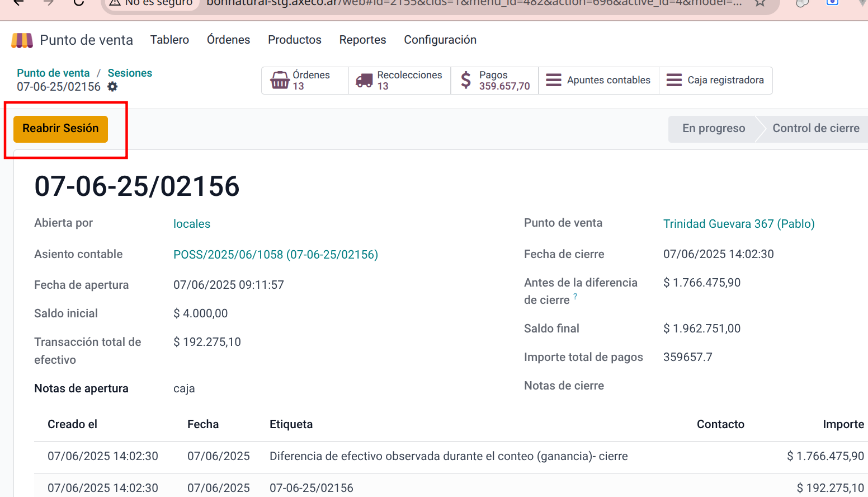Image resolution: width=868 pixels, height=497 pixels.
Task: Click the Caja registradora list icon
Action: 674,81
